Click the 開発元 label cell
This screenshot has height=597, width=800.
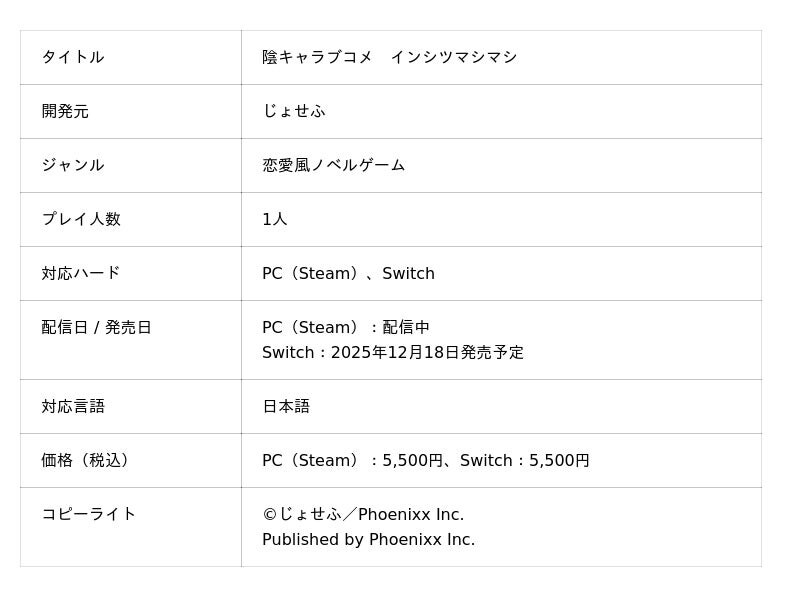(x=65, y=111)
